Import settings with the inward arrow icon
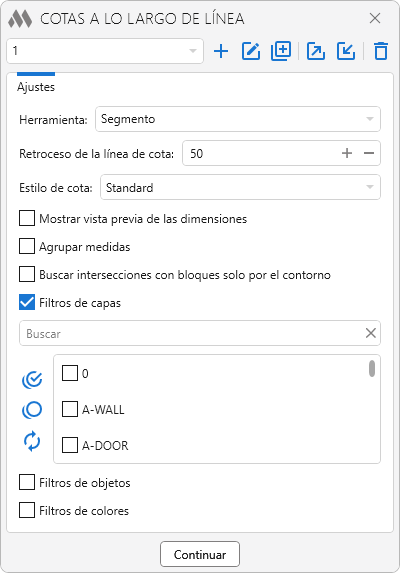The height and width of the screenshot is (573, 400). coord(346,51)
